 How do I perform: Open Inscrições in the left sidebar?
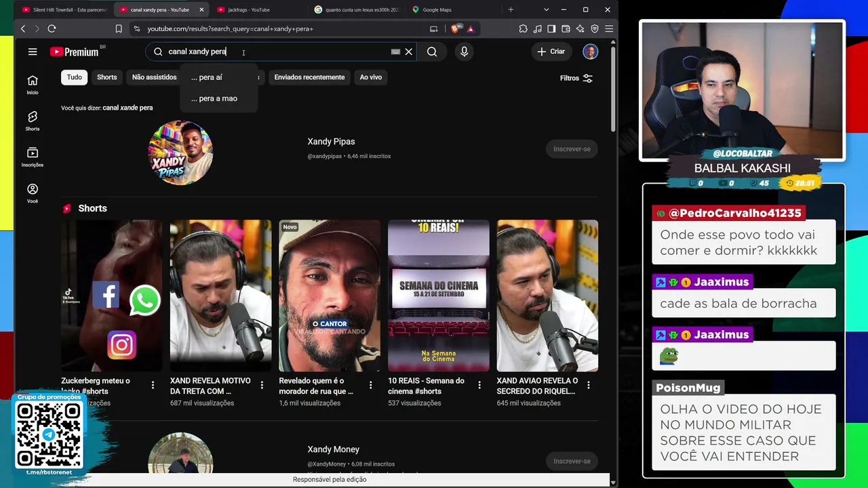pos(33,157)
